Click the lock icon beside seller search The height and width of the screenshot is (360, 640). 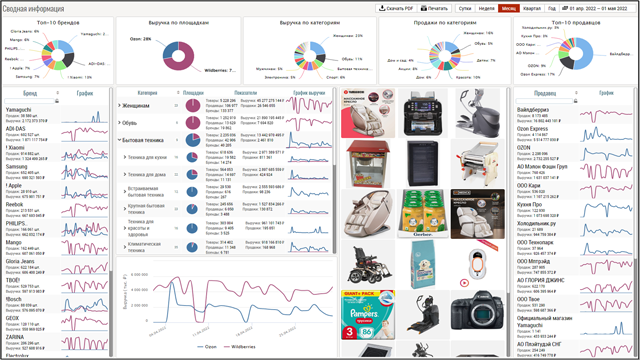coord(576,101)
